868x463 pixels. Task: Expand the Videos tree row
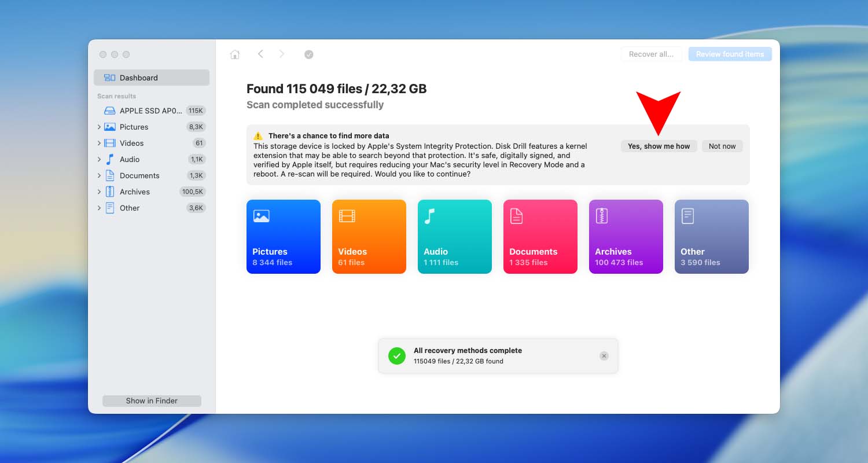pyautogui.click(x=99, y=143)
